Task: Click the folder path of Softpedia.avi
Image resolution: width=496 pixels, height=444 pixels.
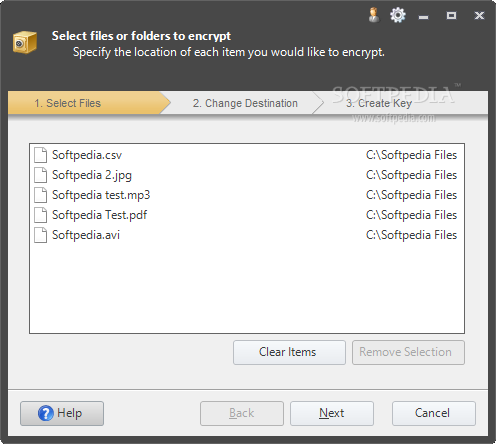Action: coord(411,235)
